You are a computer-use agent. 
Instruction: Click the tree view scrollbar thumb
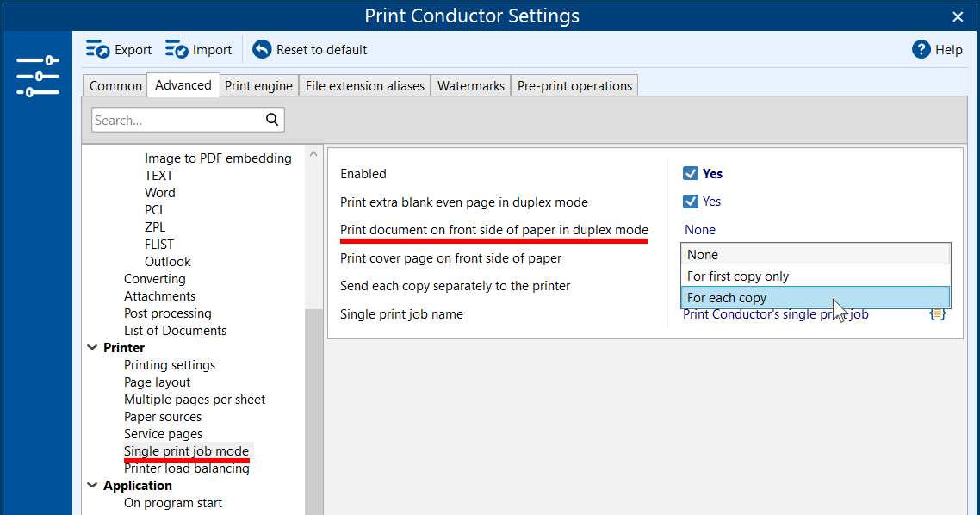313,412
